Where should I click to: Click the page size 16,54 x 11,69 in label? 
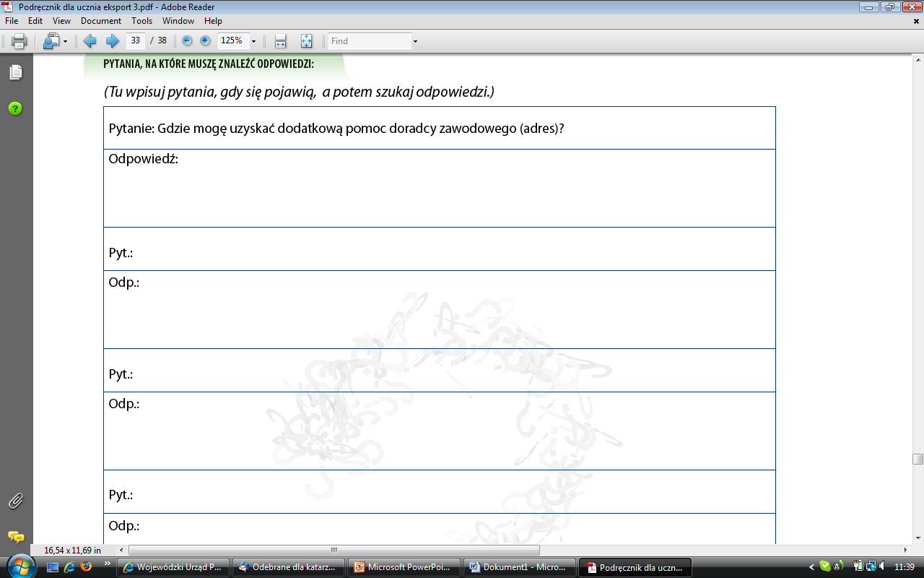click(x=73, y=550)
